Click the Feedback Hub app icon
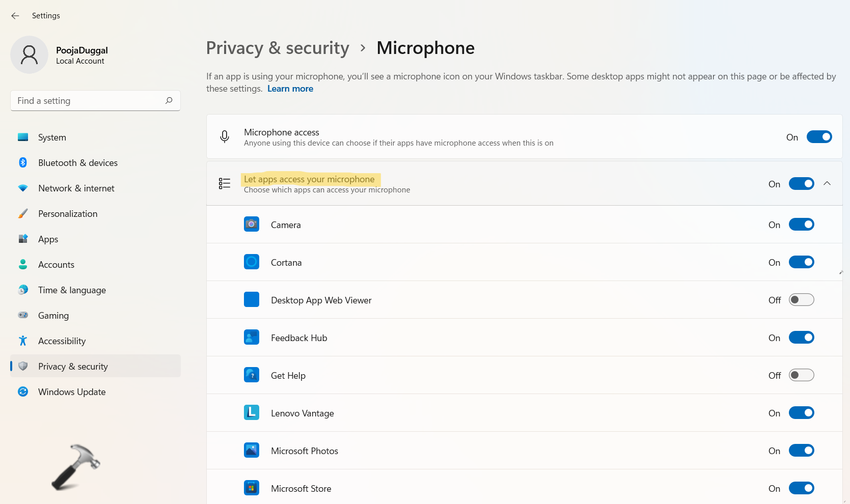The width and height of the screenshot is (850, 504). tap(252, 338)
